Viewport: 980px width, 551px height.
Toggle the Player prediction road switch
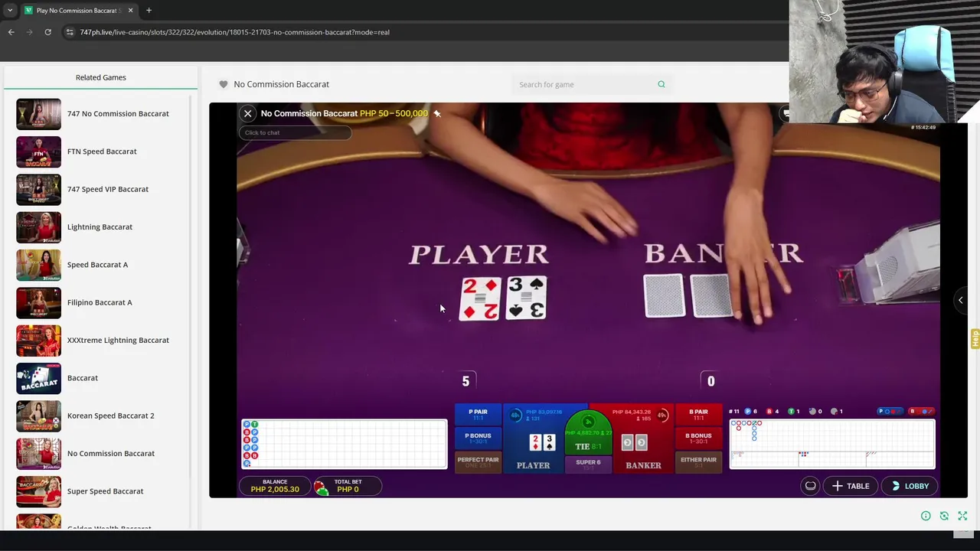[x=890, y=412]
